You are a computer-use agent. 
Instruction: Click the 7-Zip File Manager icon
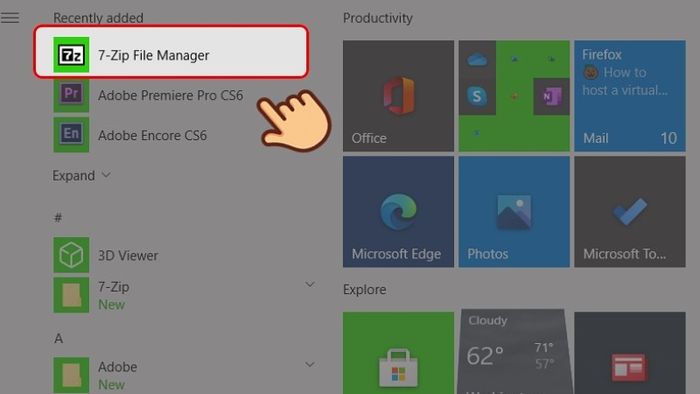pos(71,55)
